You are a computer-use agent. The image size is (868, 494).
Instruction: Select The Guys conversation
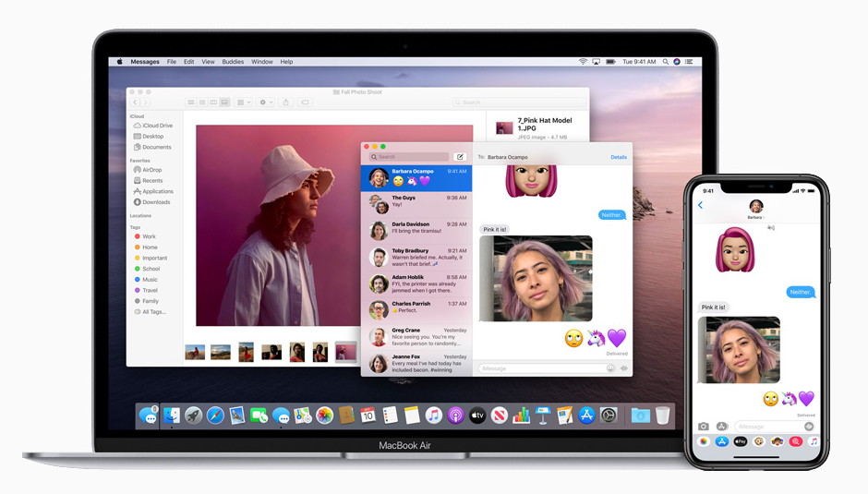pyautogui.click(x=416, y=204)
